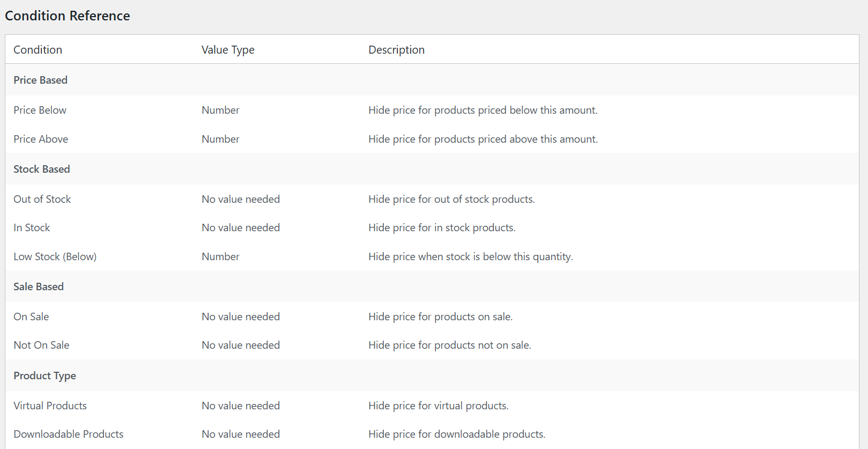The width and height of the screenshot is (868, 449).
Task: Click 'Hide price for virtual products.'
Action: coord(439,406)
